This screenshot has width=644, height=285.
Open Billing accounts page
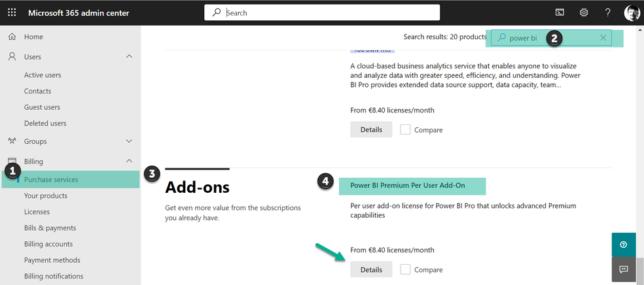pos(48,244)
